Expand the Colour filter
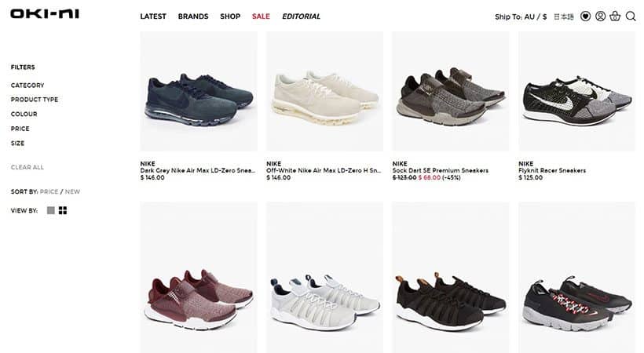644x353 pixels. (24, 114)
